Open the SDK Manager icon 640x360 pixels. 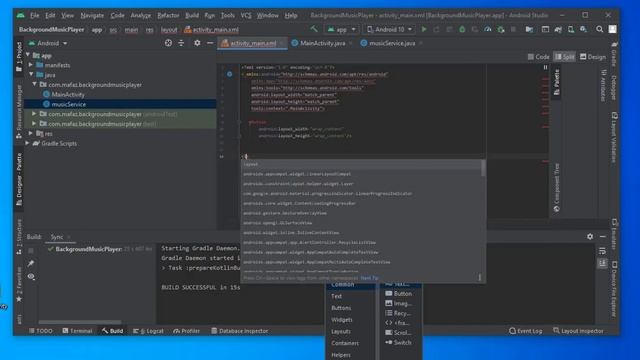(584, 29)
